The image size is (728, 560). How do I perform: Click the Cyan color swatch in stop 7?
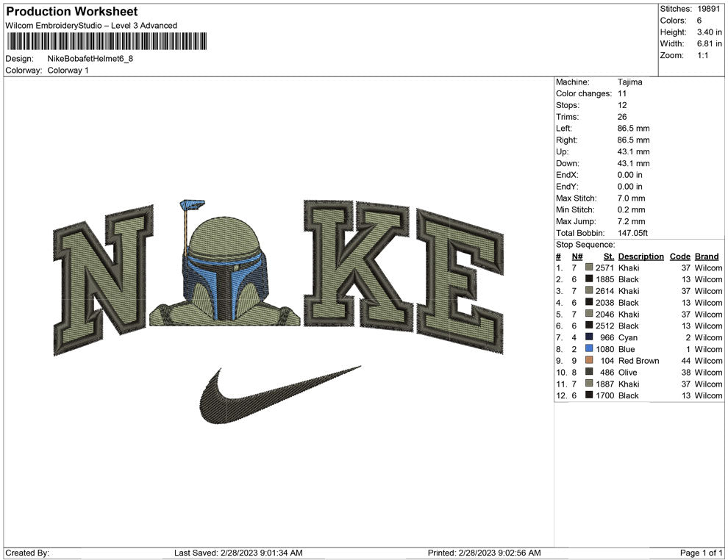589,337
